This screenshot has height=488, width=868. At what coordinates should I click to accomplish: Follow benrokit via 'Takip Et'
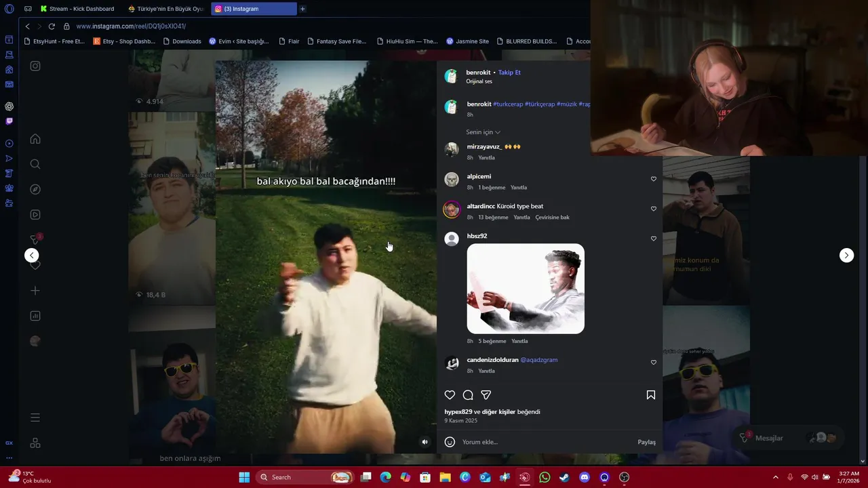coord(509,73)
